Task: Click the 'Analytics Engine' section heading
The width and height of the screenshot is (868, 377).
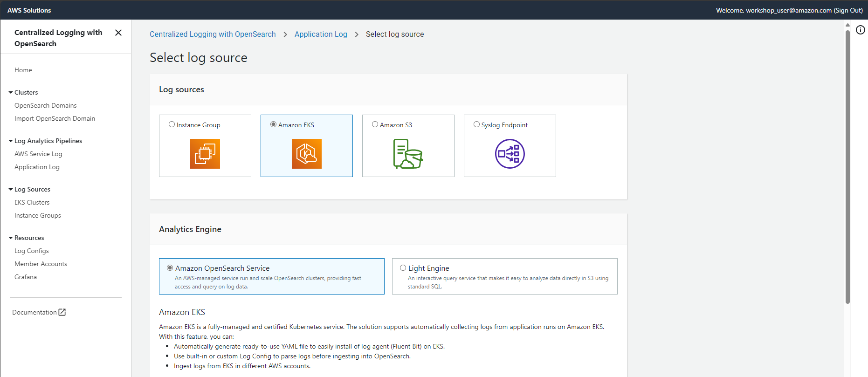Action: coord(190,229)
